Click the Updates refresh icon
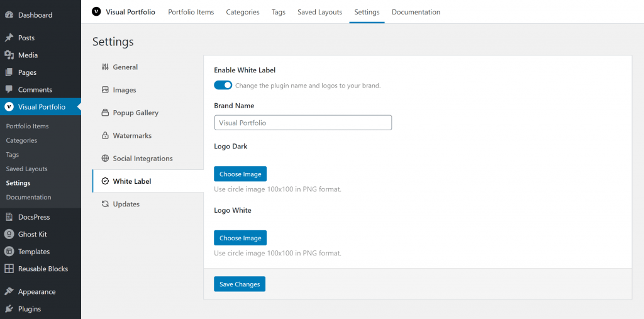Viewport: 644px width, 319px height. click(x=105, y=204)
